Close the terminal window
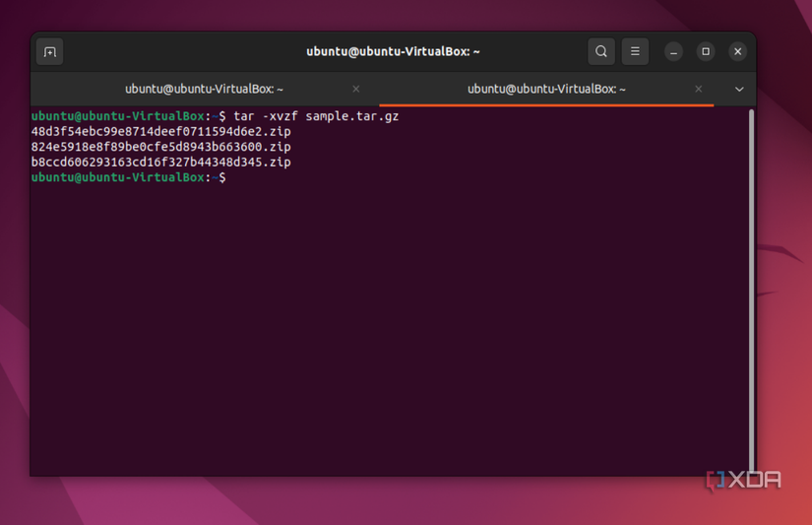Image resolution: width=812 pixels, height=525 pixels. [x=737, y=51]
